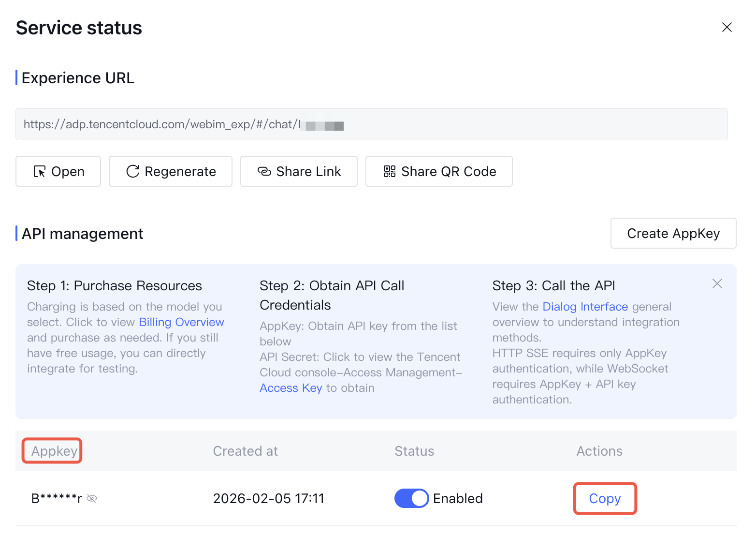
Task: Click the Share QR Code button text
Action: click(449, 171)
